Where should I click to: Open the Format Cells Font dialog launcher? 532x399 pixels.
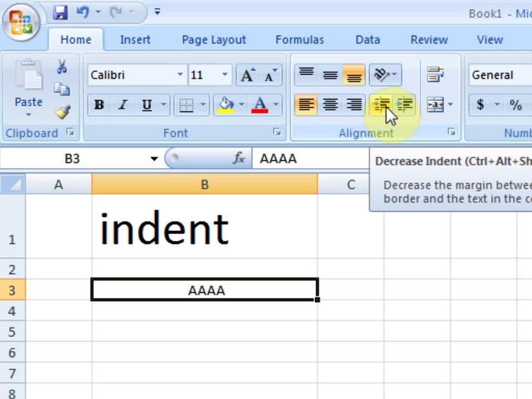(277, 132)
